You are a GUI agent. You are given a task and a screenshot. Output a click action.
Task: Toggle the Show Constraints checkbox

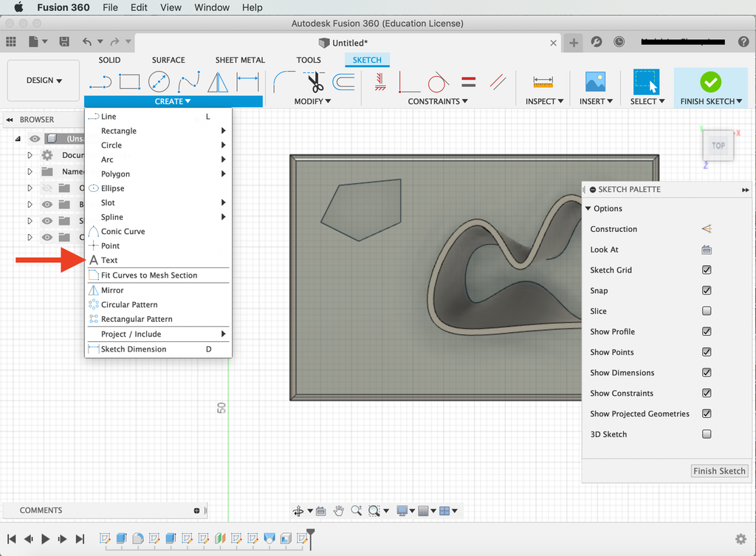[707, 393]
